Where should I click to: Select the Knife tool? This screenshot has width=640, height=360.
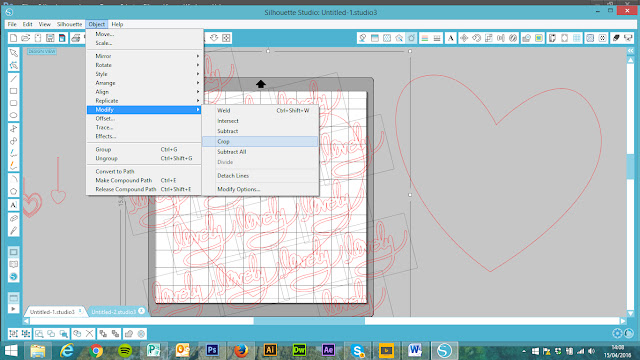13,231
